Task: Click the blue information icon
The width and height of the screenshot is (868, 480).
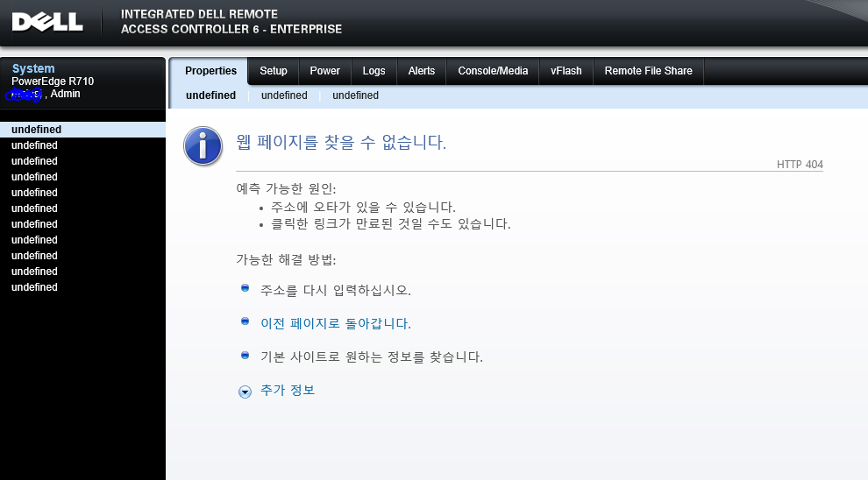Action: [x=203, y=146]
